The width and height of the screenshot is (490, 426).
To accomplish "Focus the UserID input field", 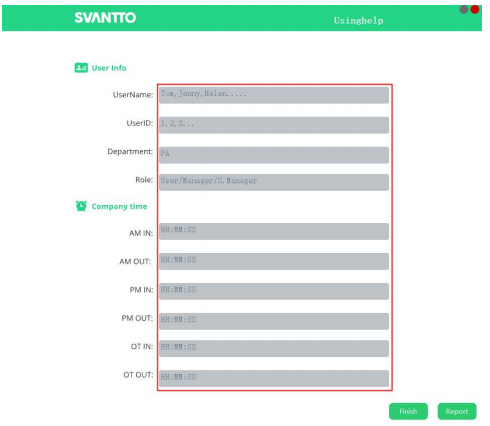I will (x=274, y=125).
